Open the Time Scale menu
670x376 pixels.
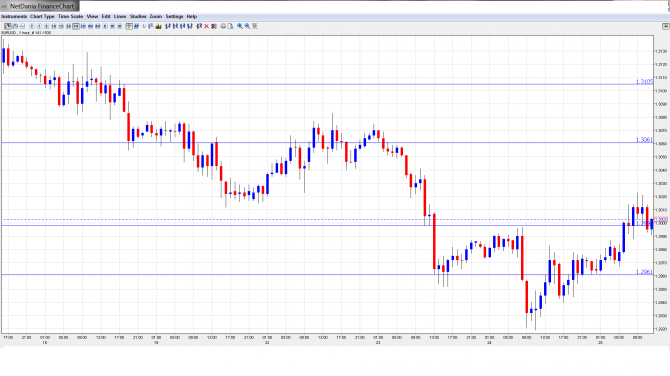coord(71,16)
